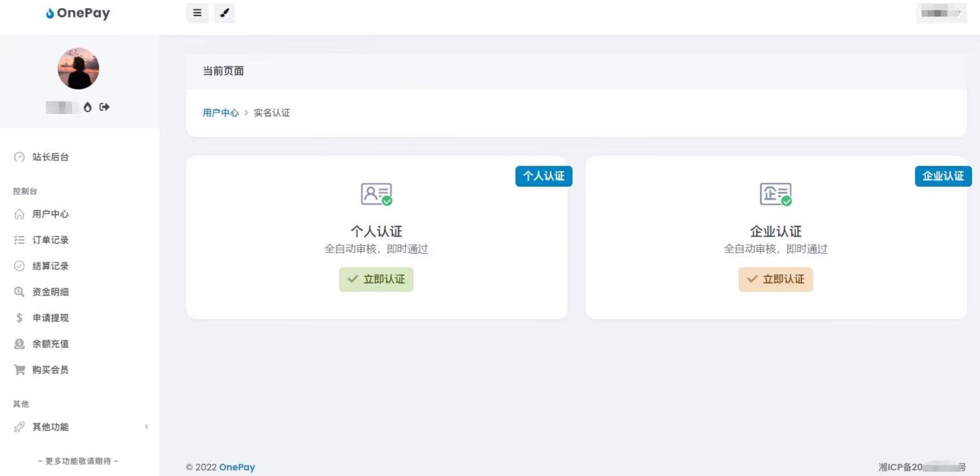Click the personal ID card icon
The width and height of the screenshot is (980, 476).
376,194
